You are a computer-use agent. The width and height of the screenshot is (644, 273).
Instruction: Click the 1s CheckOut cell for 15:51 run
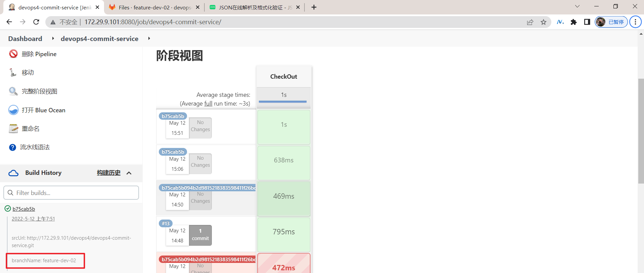(x=284, y=127)
